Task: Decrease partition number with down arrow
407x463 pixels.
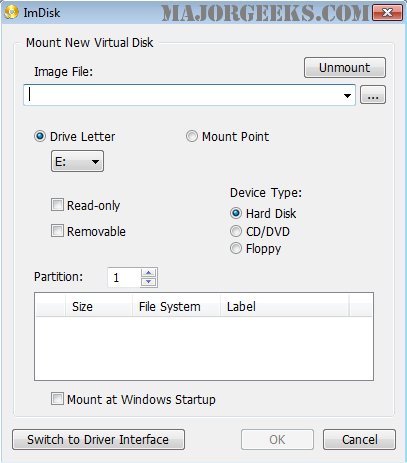Action: click(148, 282)
